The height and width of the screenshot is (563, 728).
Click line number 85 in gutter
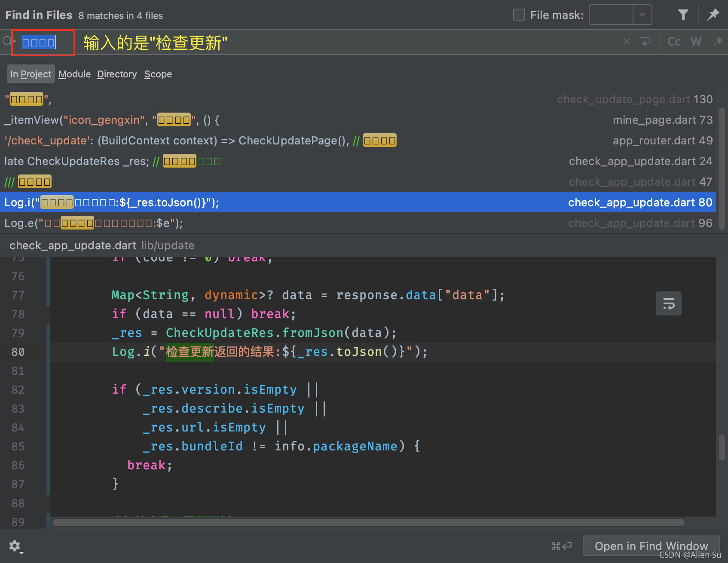(18, 447)
